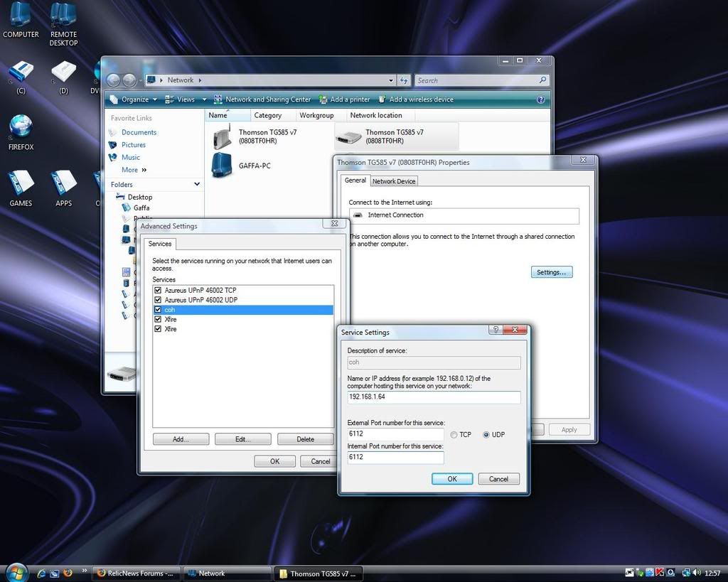
Task: Open the Organize dropdown menu
Action: (x=134, y=99)
